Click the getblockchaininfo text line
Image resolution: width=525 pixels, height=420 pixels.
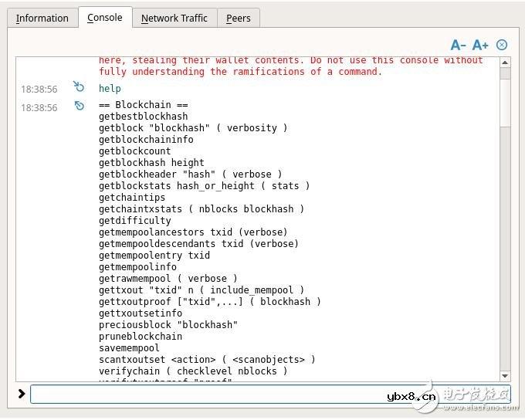(x=146, y=140)
